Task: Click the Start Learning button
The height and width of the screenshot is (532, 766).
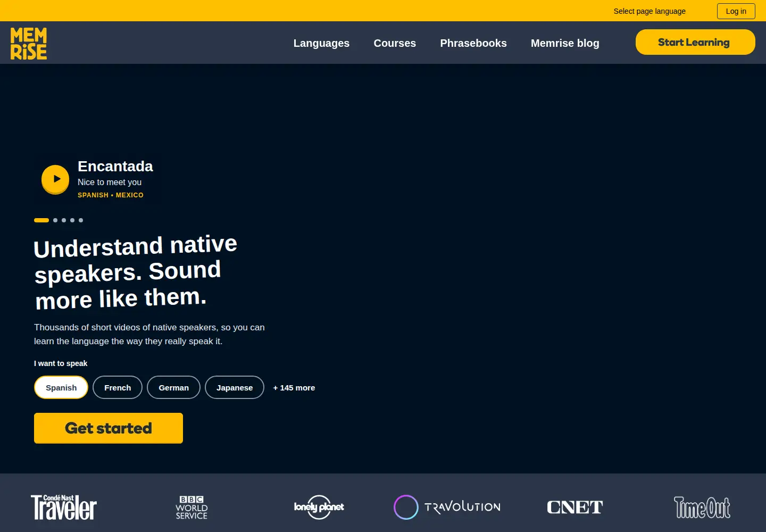Action: click(x=695, y=42)
